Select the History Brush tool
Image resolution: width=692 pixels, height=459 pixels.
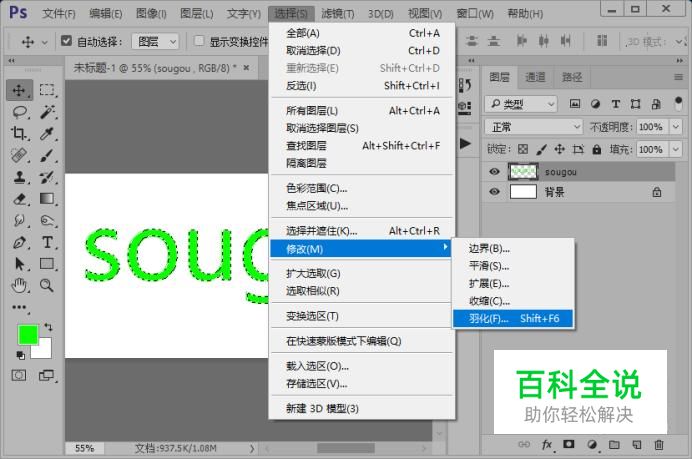47,177
